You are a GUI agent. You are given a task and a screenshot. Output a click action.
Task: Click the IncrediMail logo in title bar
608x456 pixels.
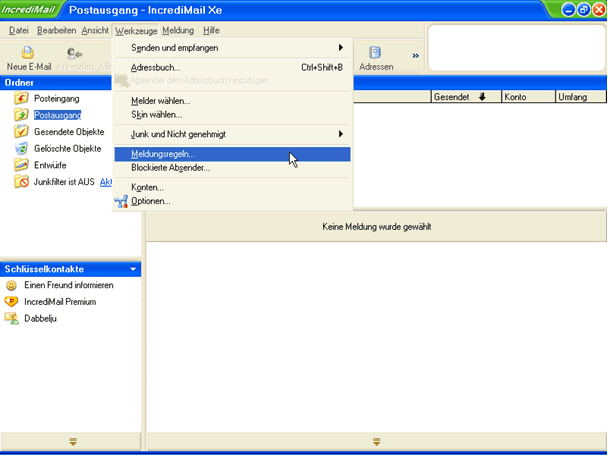pyautogui.click(x=28, y=10)
